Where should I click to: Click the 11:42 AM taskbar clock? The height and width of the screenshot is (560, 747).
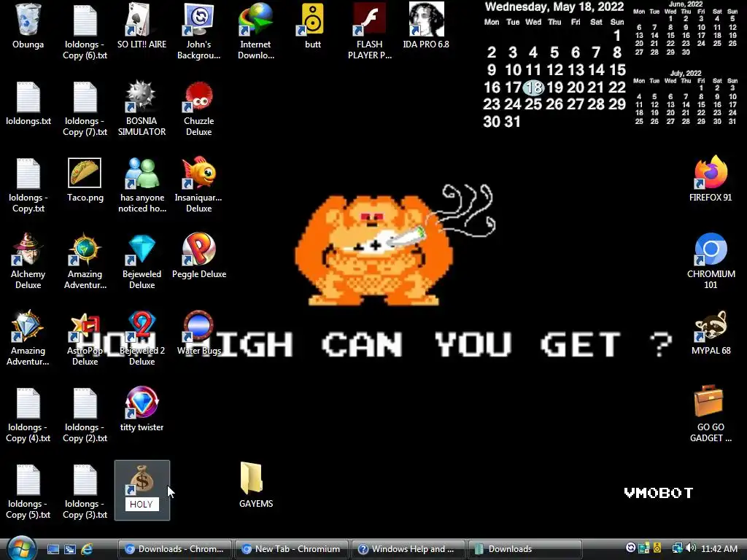coord(719,548)
